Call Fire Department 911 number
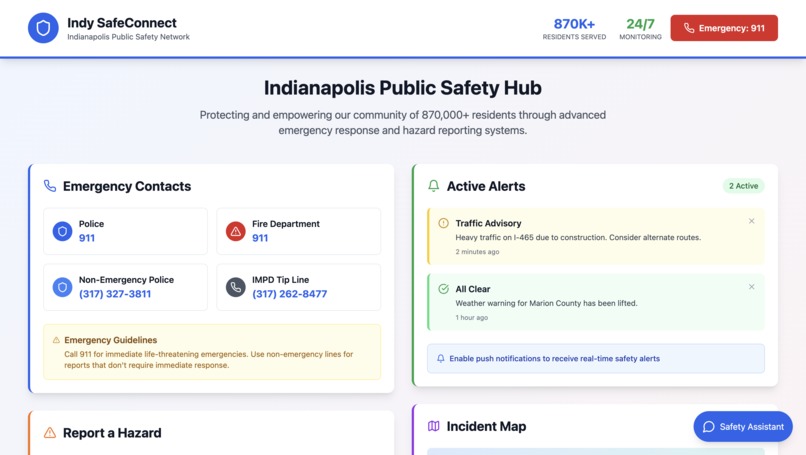This screenshot has width=806, height=455. (x=260, y=238)
